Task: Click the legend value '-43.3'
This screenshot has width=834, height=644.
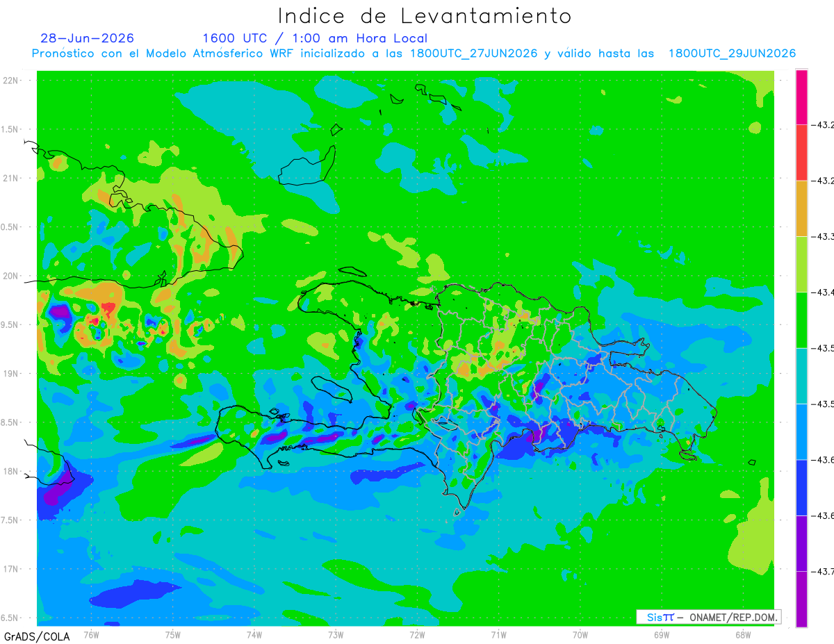Action: [823, 237]
